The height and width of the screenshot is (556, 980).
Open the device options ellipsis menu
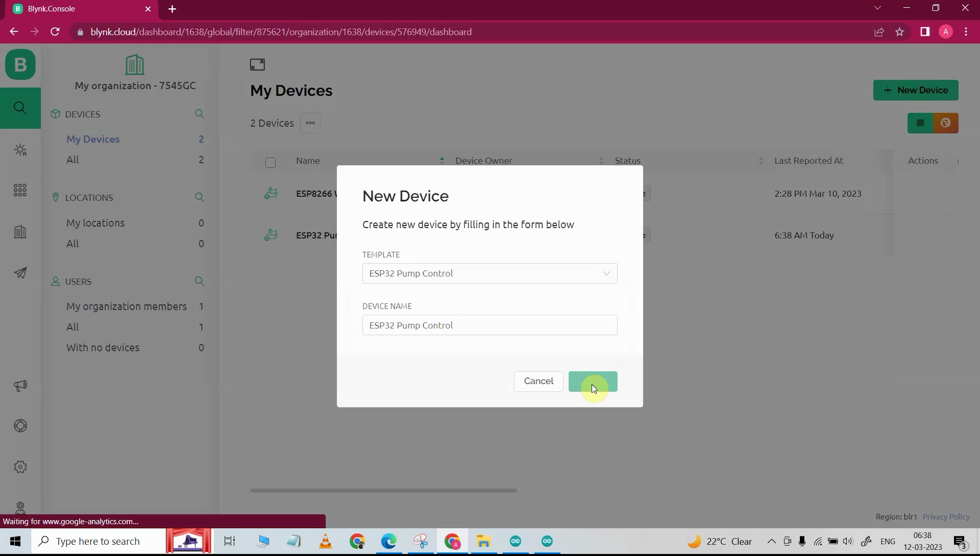[310, 122]
